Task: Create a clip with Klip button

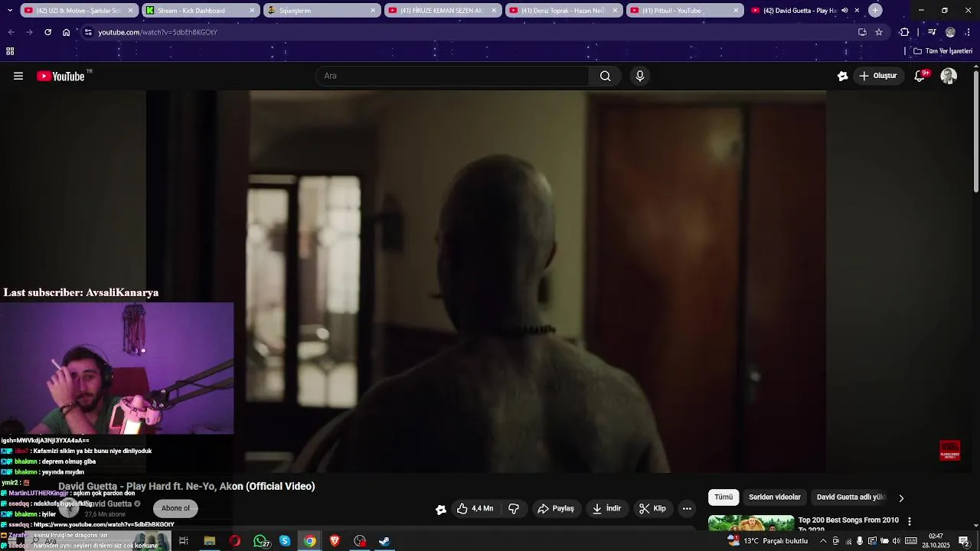Action: pyautogui.click(x=652, y=508)
